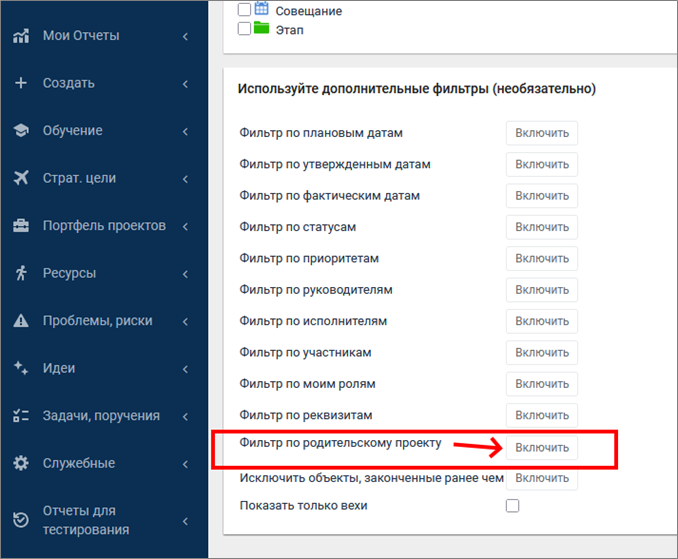Enable the filter by руководителям
The height and width of the screenshot is (559, 678).
coord(542,290)
